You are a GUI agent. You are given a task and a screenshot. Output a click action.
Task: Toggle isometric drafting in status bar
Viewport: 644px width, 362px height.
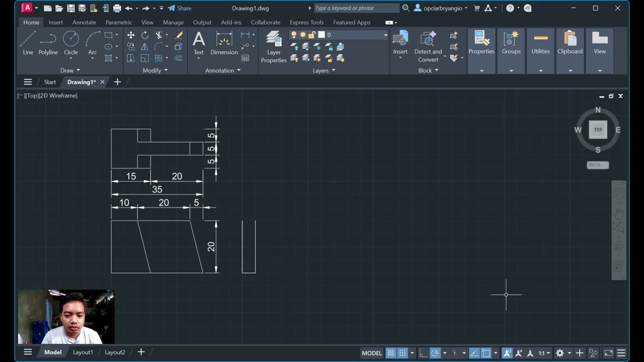[x=455, y=353]
